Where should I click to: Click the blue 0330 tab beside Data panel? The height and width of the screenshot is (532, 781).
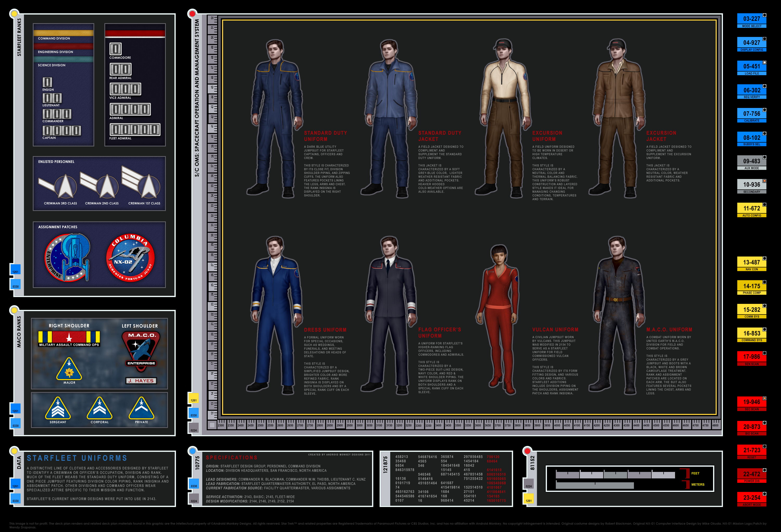[15, 498]
